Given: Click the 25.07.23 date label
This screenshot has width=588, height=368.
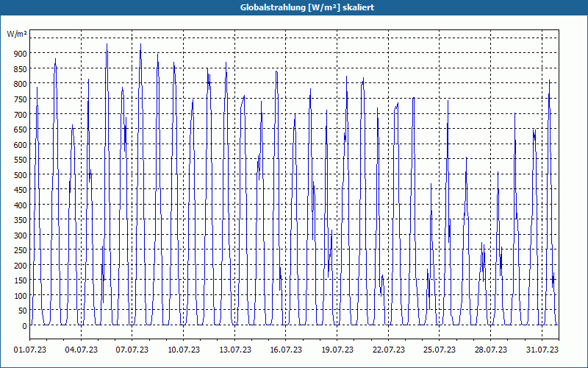Looking at the screenshot, I should 440,350.
